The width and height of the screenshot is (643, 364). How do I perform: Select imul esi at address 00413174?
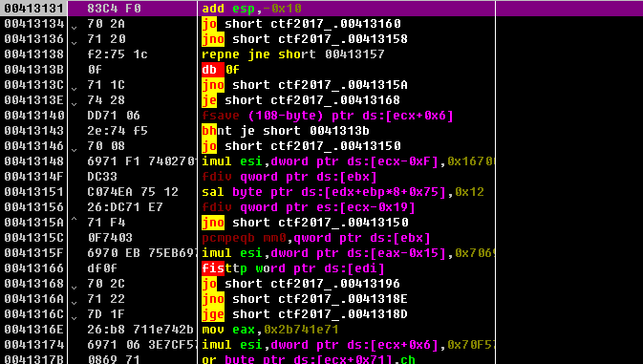tap(348, 345)
